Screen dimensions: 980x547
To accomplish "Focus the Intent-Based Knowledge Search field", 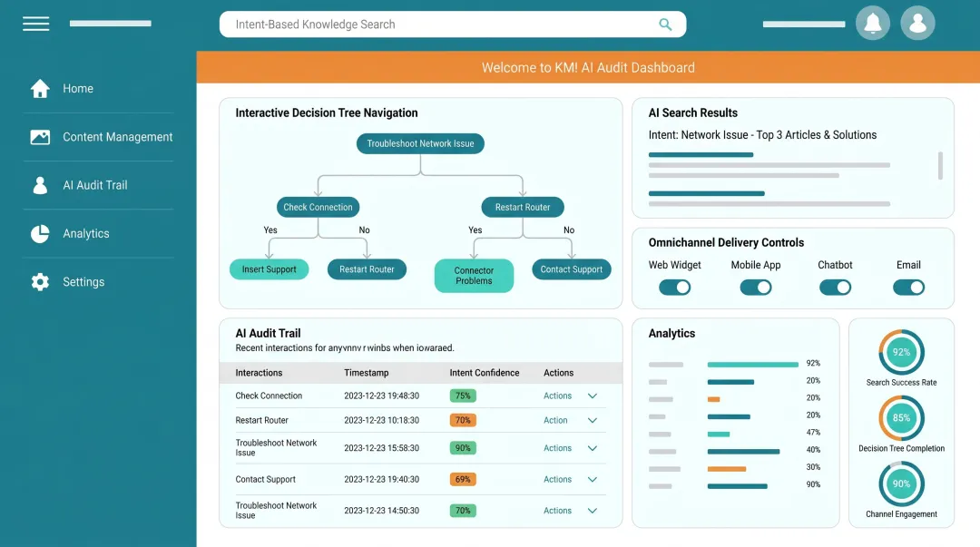I will pyautogui.click(x=453, y=24).
